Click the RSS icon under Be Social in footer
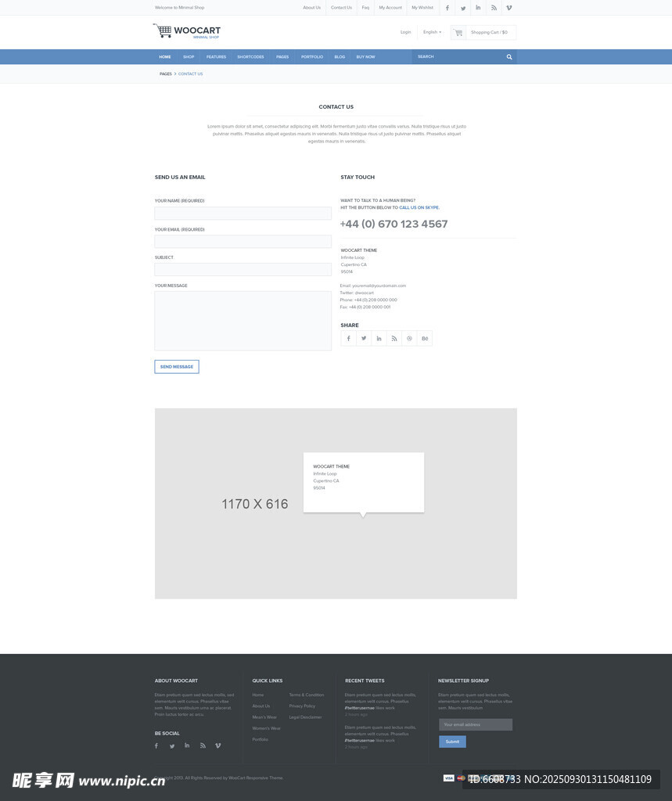This screenshot has width=672, height=801. click(x=203, y=745)
